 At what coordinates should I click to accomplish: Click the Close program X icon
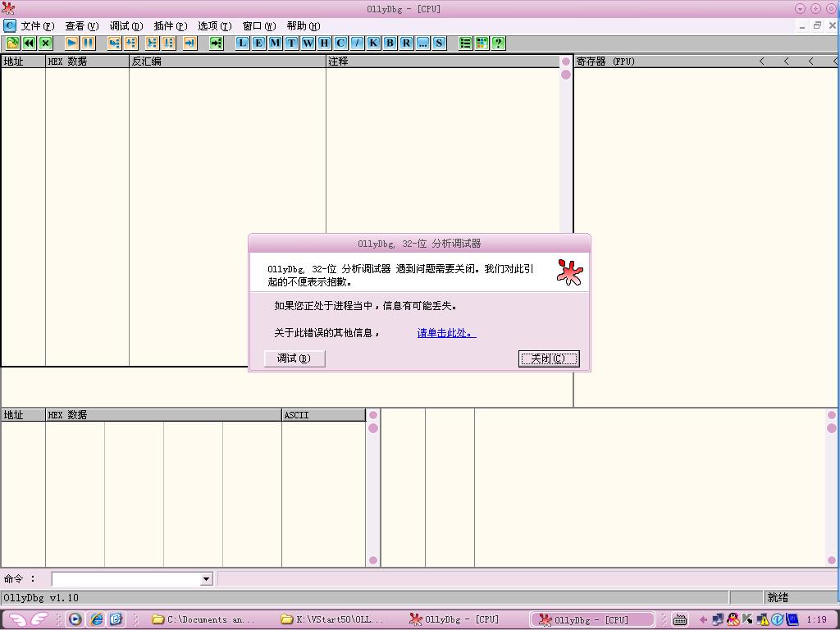[x=46, y=43]
